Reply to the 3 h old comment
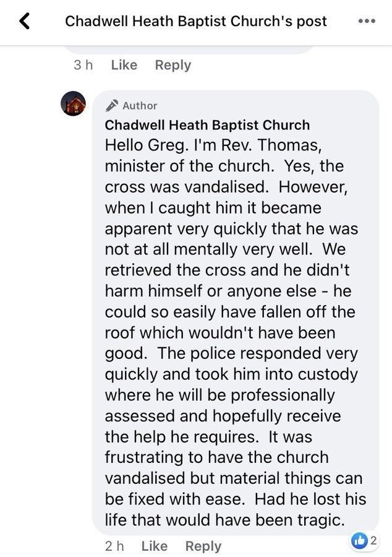 [173, 66]
